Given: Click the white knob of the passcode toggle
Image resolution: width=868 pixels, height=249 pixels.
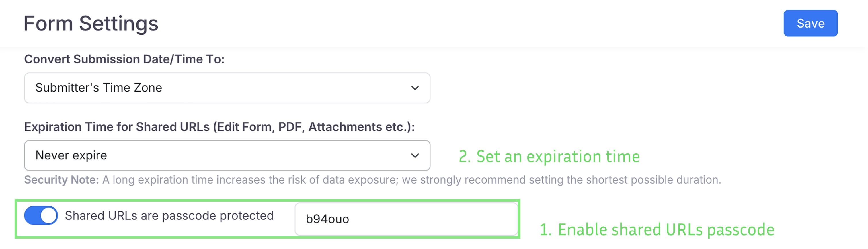Looking at the screenshot, I should point(48,216).
